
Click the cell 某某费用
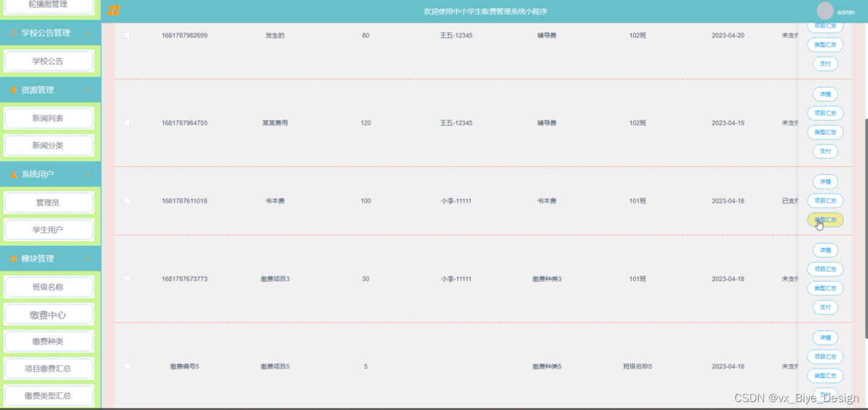pos(275,123)
